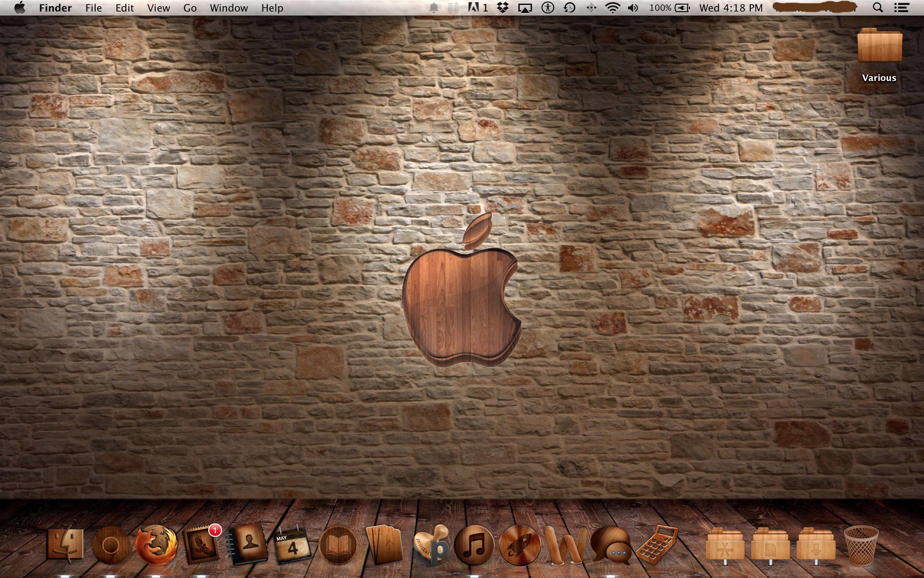Open the Applications stack in dock
This screenshot has height=578, width=924.
click(725, 546)
